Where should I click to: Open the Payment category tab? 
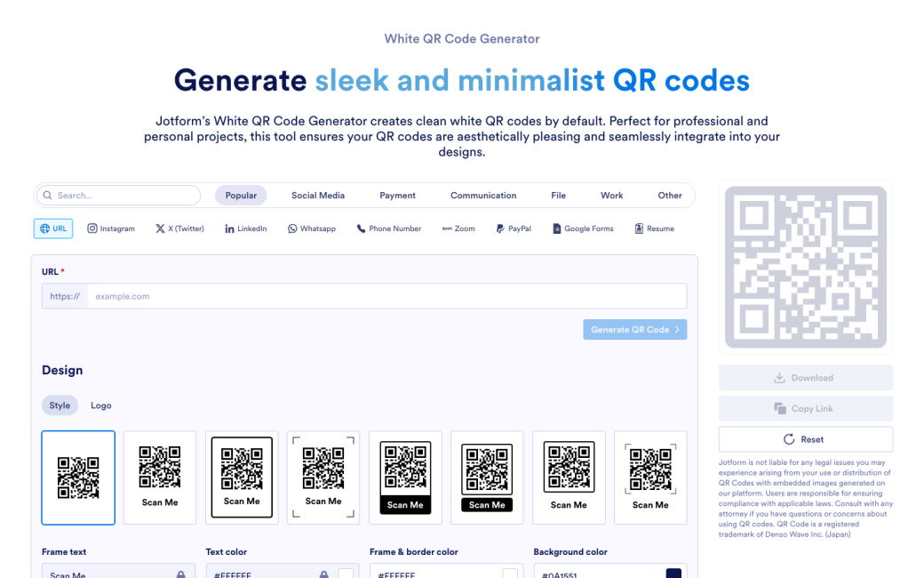point(397,196)
